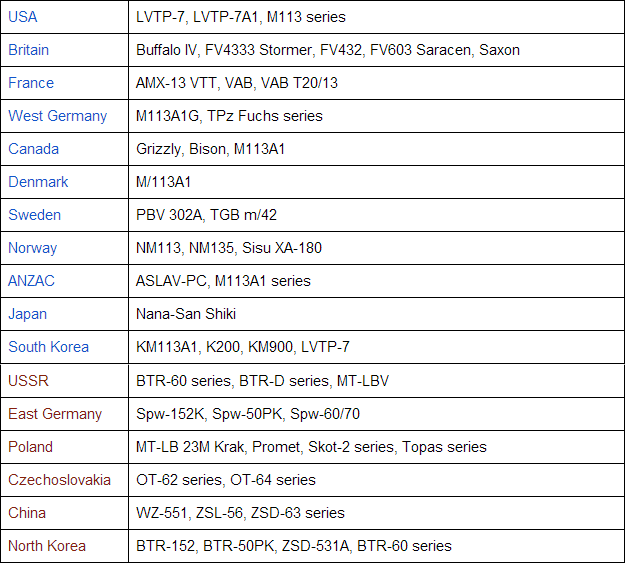Click the East Germany link
This screenshot has width=625, height=563.
tap(55, 414)
